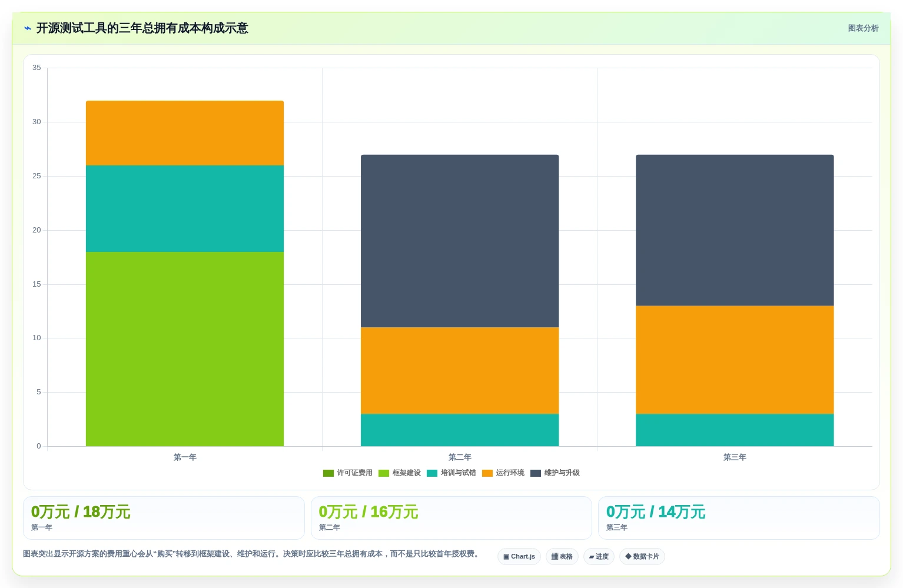Click the 图表分析 label in the header
Screen dimensions: 903x588
coord(863,28)
